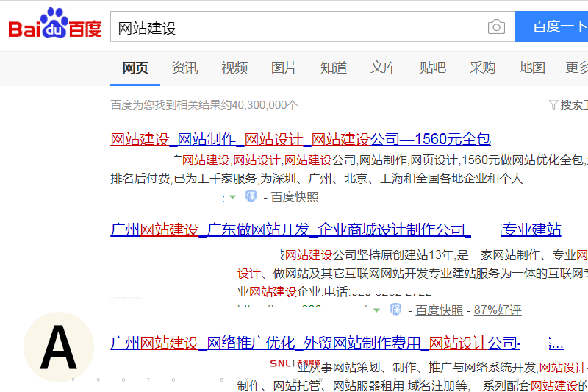Open result 广州网站建设_广东做网站开发
This screenshot has width=588, height=392.
[x=290, y=229]
